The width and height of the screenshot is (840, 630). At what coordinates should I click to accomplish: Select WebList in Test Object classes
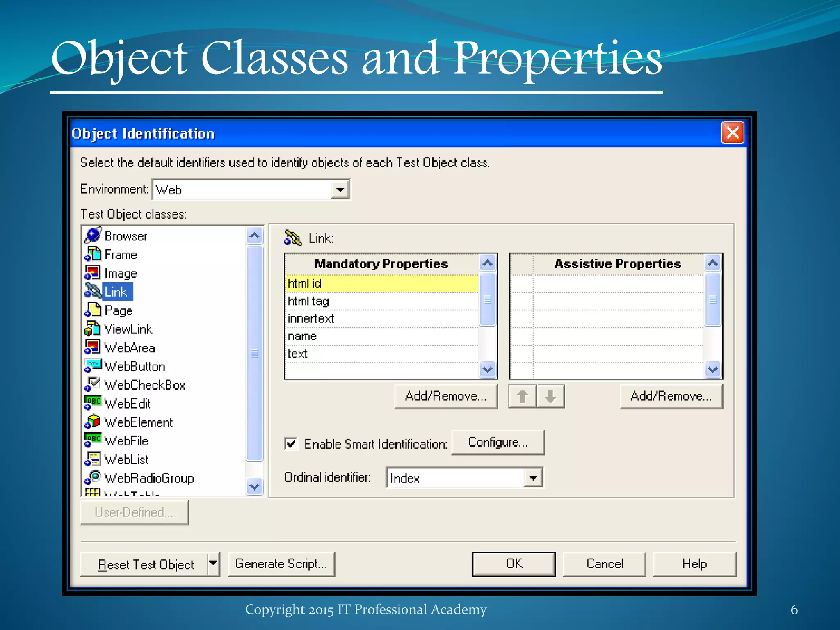tap(126, 459)
